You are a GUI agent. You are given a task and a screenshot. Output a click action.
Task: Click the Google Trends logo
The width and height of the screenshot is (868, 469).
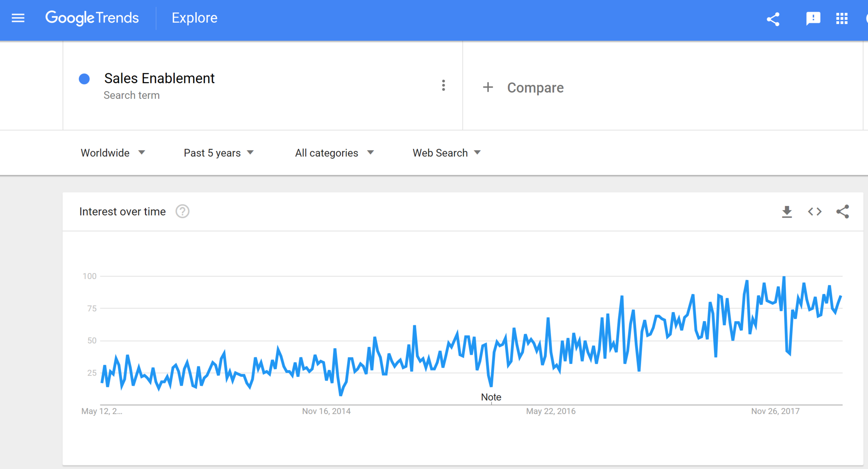pyautogui.click(x=92, y=18)
